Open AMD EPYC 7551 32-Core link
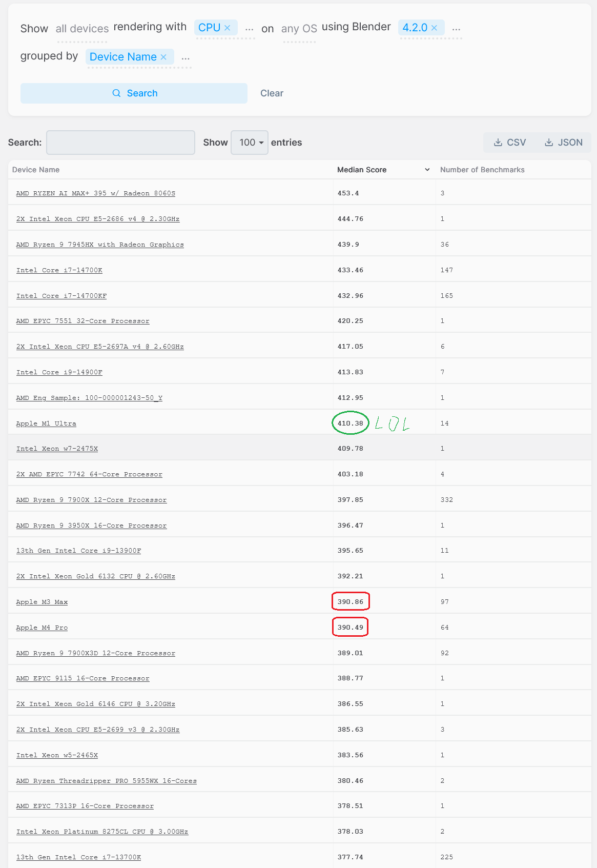 click(83, 321)
